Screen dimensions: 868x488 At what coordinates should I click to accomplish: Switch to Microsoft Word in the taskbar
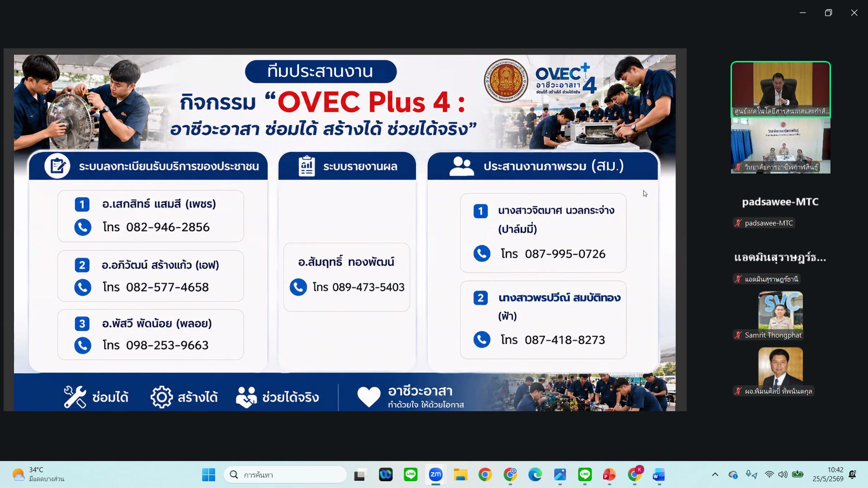(659, 475)
